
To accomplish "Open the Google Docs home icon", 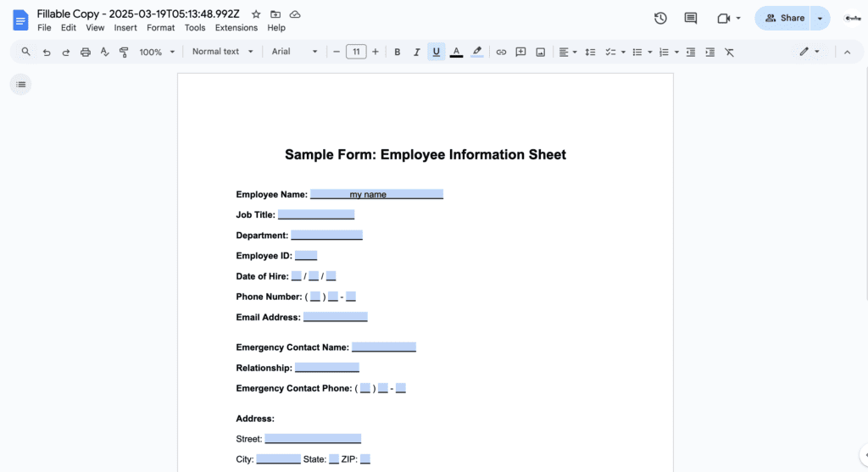I will [20, 20].
